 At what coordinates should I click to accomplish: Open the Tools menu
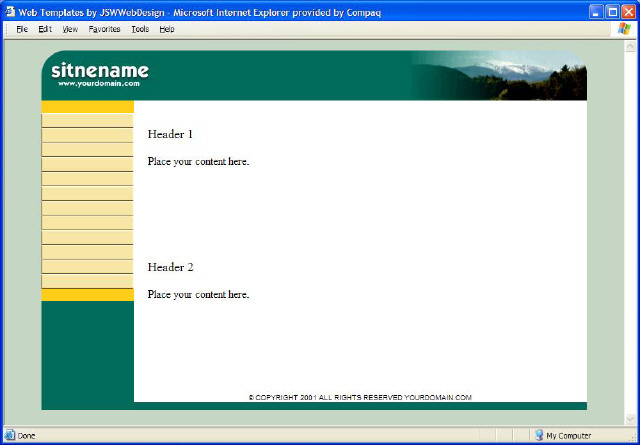click(x=140, y=29)
